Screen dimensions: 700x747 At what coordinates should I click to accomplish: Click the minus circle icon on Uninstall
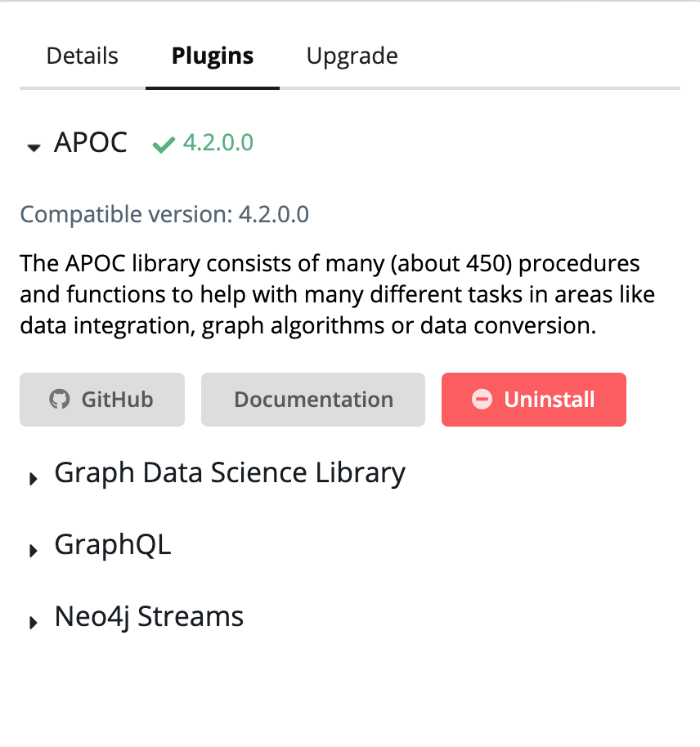click(482, 399)
